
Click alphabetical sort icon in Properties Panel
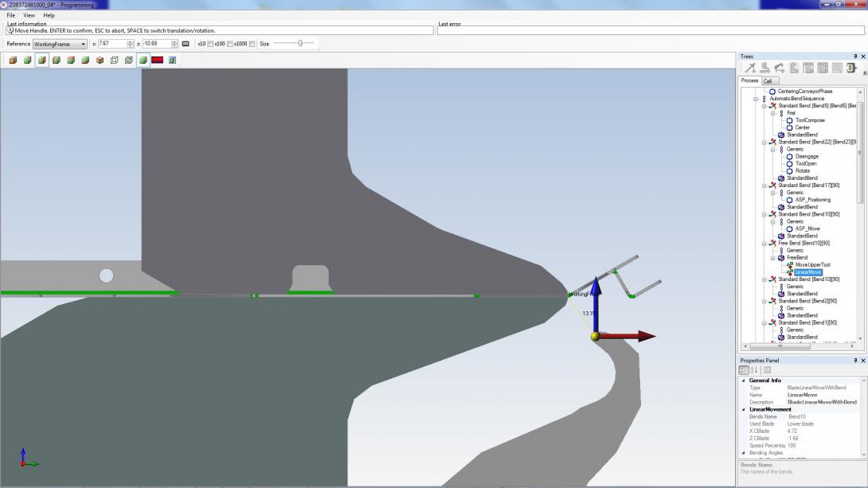point(755,370)
